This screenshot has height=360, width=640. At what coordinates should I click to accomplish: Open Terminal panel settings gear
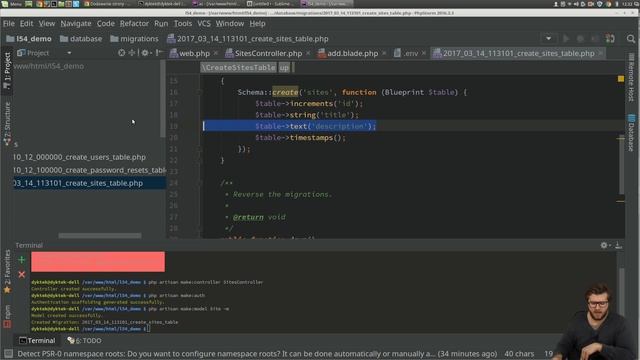pyautogui.click(x=604, y=245)
